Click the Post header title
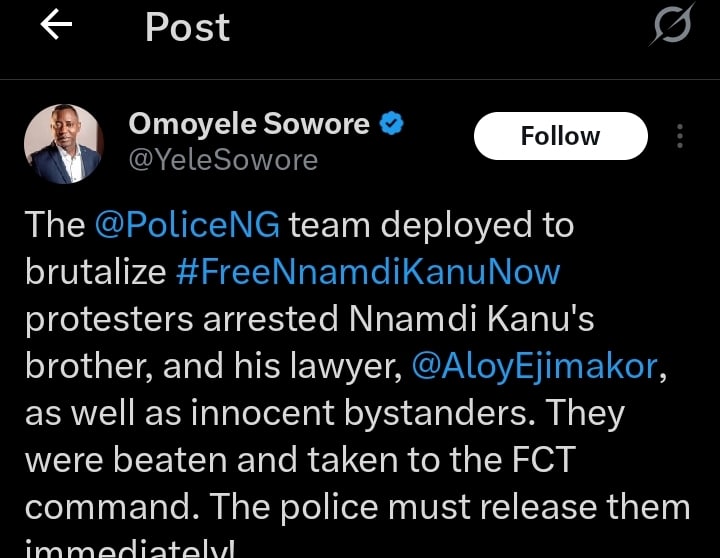This screenshot has height=558, width=720. [187, 28]
